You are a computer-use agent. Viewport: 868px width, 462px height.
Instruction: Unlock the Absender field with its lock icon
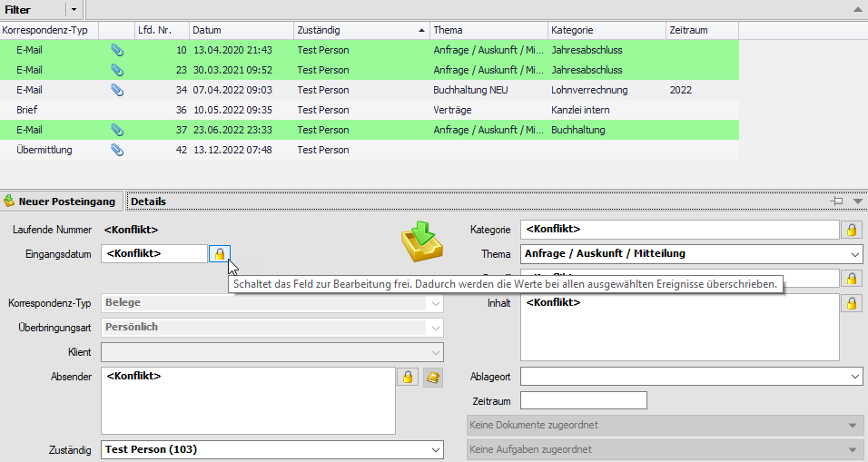[x=408, y=377]
